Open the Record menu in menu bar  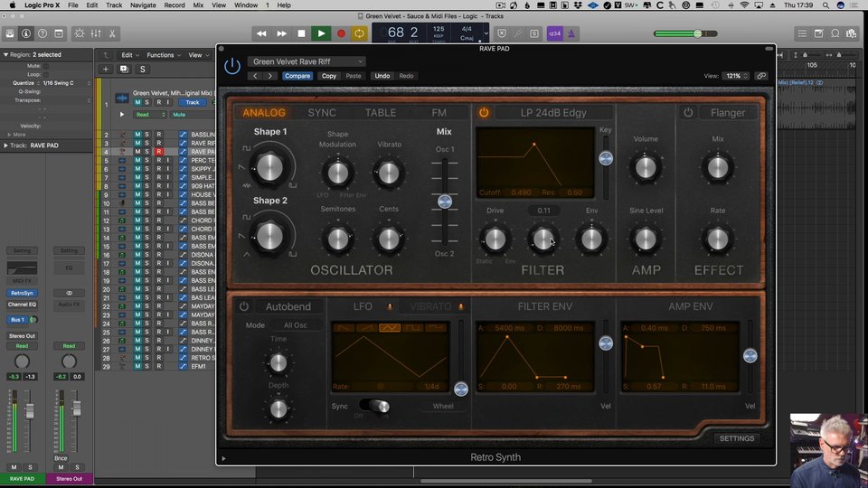click(174, 5)
